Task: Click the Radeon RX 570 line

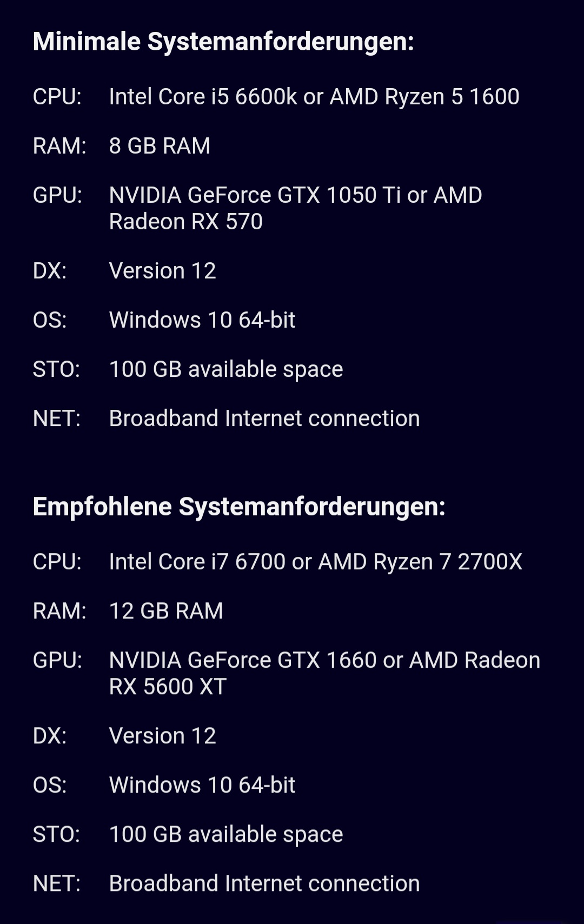Action: click(186, 222)
